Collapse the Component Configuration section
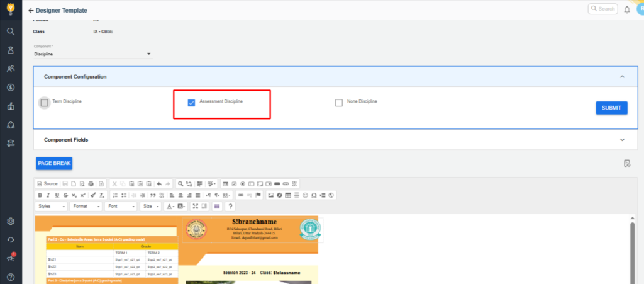This screenshot has width=644, height=284. tap(622, 77)
